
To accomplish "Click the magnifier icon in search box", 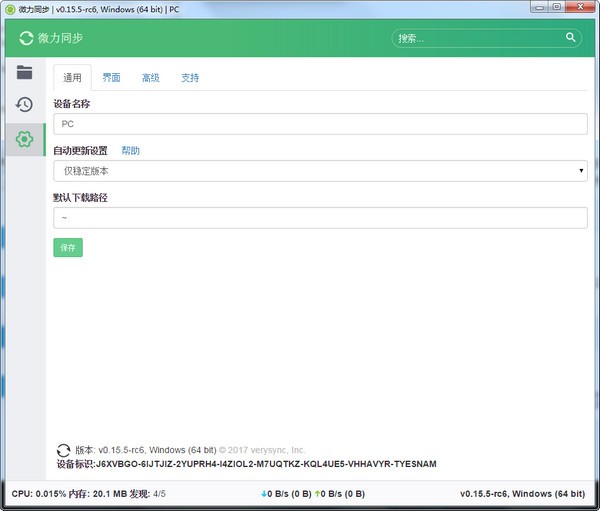I will click(571, 38).
